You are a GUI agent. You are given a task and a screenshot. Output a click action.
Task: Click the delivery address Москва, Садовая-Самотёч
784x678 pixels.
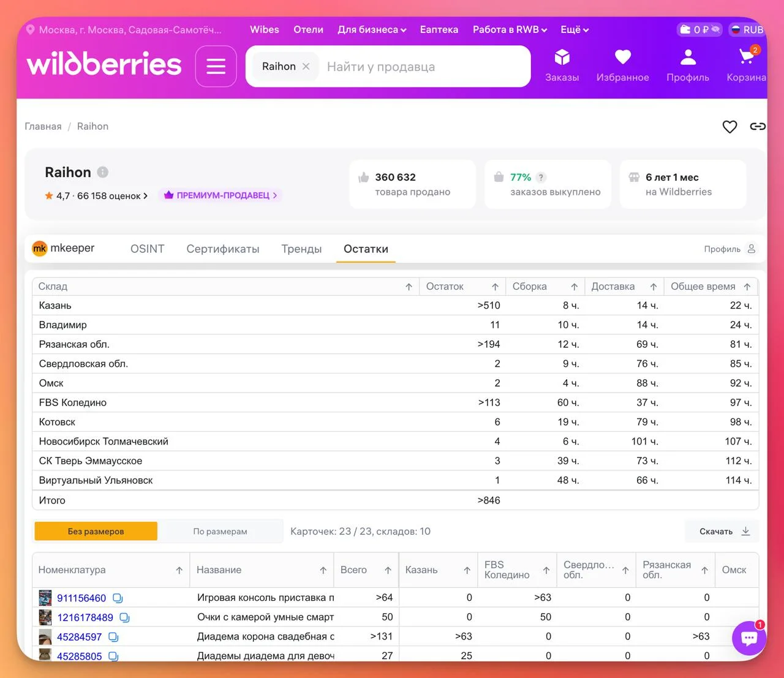click(130, 29)
